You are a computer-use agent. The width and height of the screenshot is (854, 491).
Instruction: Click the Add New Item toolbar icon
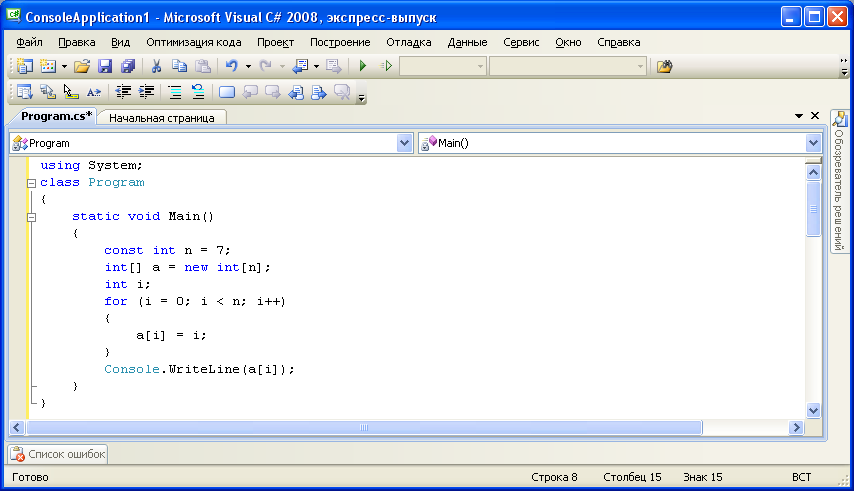[48, 66]
